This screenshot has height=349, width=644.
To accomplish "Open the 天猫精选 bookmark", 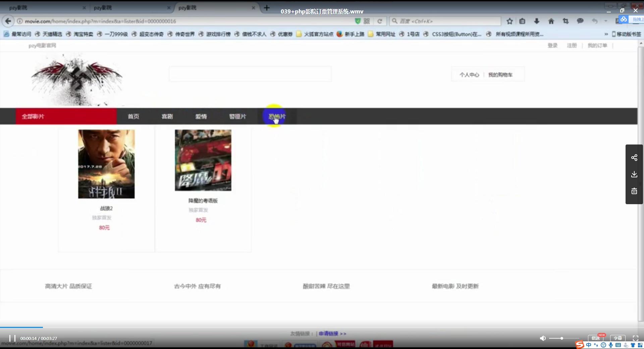I will point(49,34).
